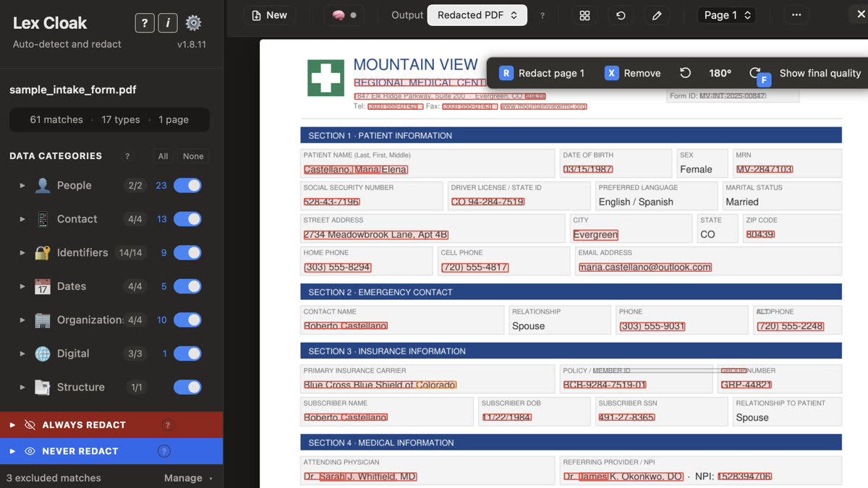Click the Organizations building icon
The width and height of the screenshot is (868, 488).
pyautogui.click(x=43, y=320)
